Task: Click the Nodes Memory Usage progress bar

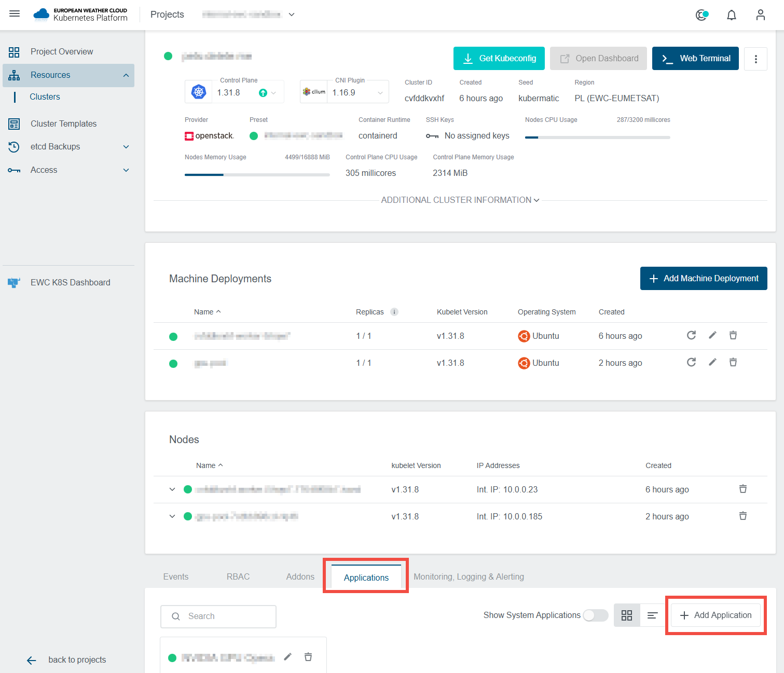Action: [x=257, y=175]
